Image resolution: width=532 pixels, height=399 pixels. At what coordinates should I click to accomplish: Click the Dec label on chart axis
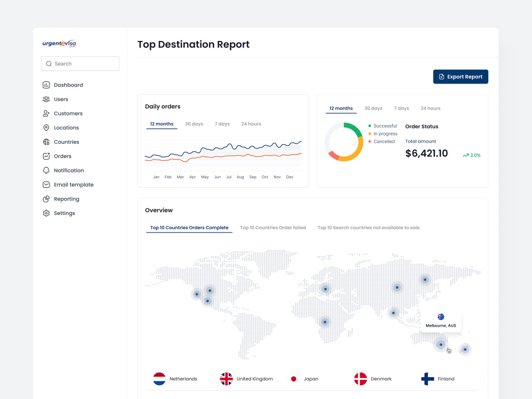tap(289, 177)
